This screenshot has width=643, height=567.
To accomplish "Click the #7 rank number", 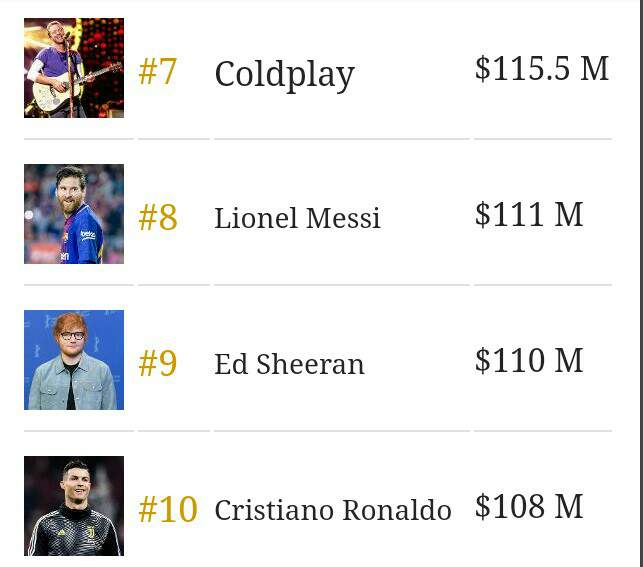I will pyautogui.click(x=158, y=72).
